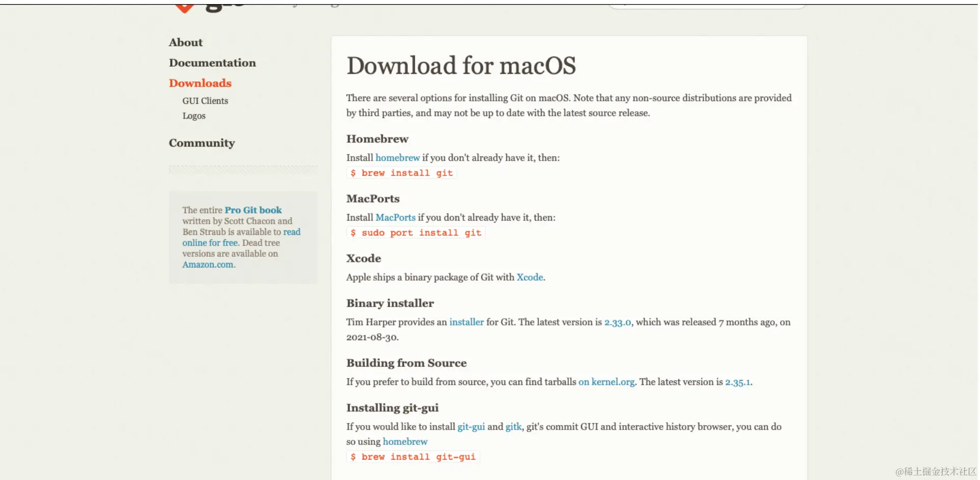Click the MacPorts section heading

(x=373, y=198)
